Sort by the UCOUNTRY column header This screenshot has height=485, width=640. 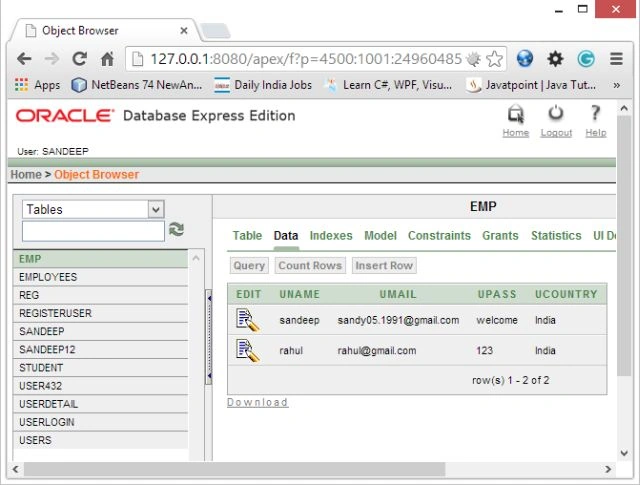(566, 294)
